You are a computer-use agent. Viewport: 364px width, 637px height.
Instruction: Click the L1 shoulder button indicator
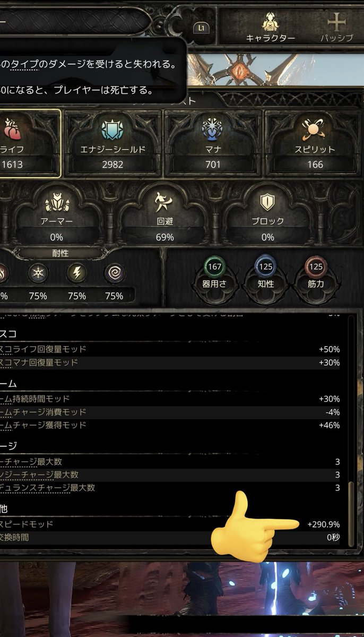coord(202,27)
